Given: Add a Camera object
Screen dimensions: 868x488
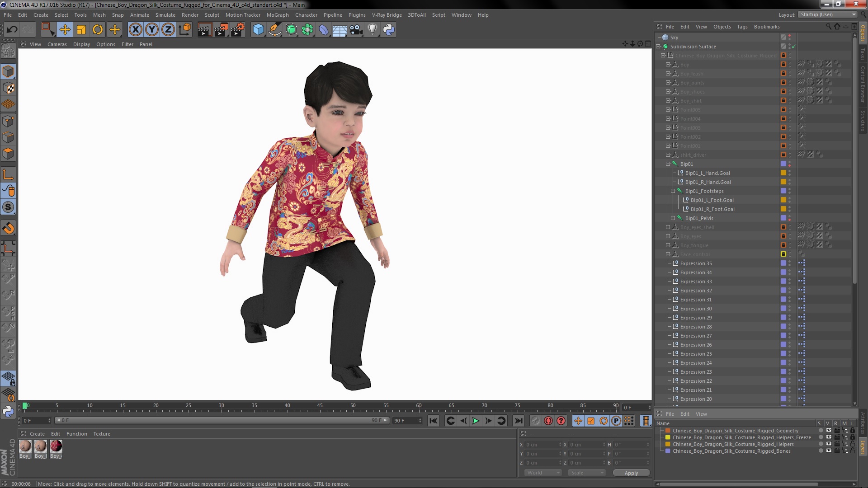Looking at the screenshot, I should 356,30.
